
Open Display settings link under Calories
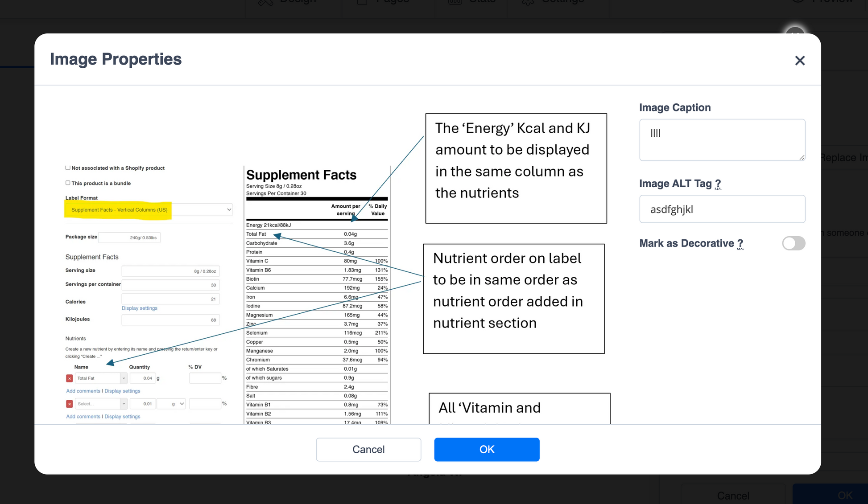(x=139, y=308)
